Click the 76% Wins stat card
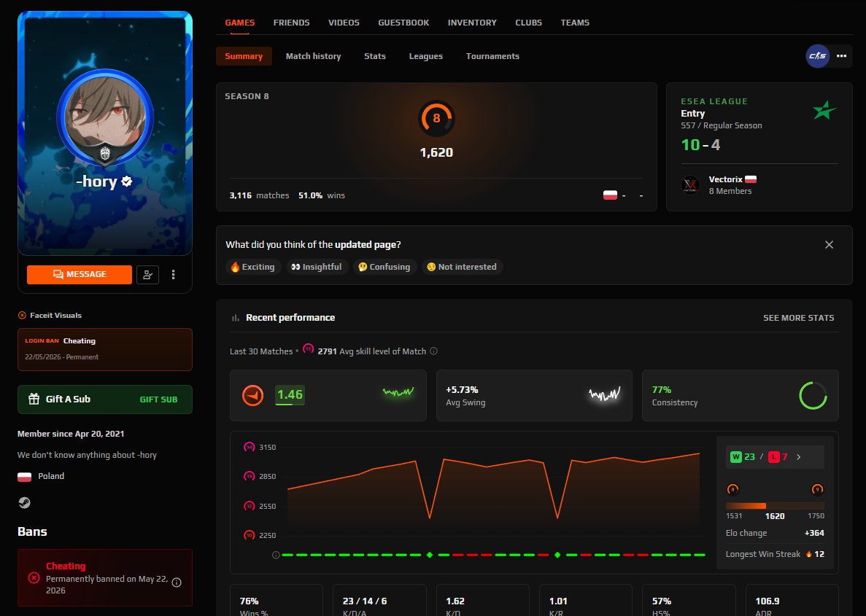The image size is (866, 616). click(277, 601)
